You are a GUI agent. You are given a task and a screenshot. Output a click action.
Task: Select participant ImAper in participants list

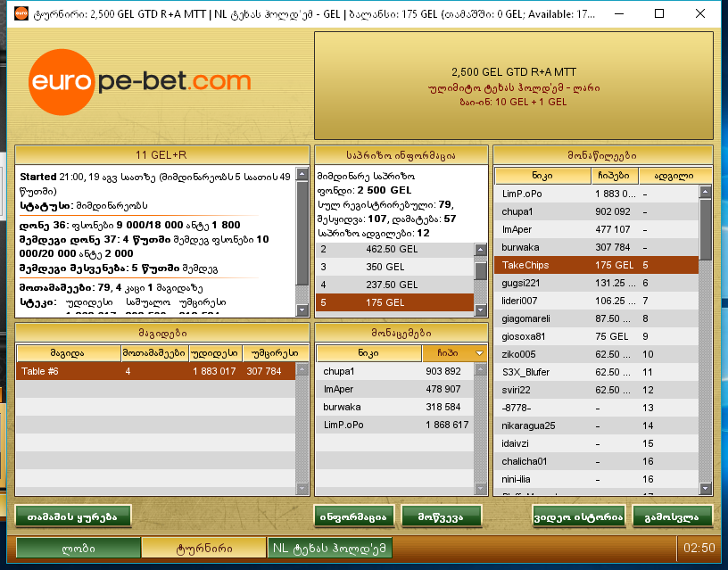[597, 229]
